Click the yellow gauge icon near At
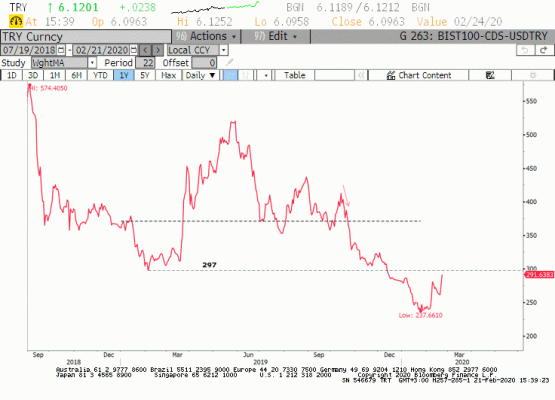555x400 pixels. click(16, 22)
